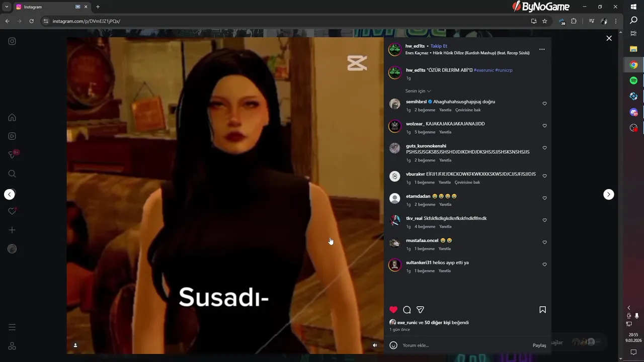Image resolution: width=644 pixels, height=362 pixels.
Task: Open Chrome three-dot menu
Action: (616, 21)
